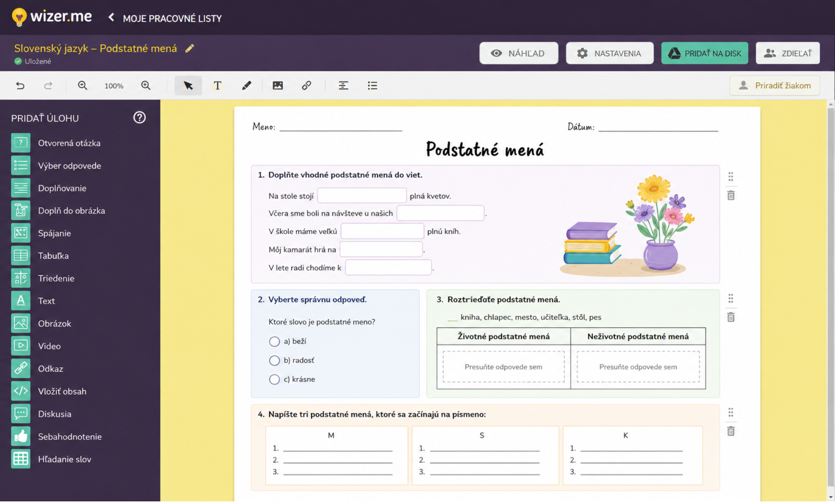Click the insert link toolbar icon

[x=307, y=86]
